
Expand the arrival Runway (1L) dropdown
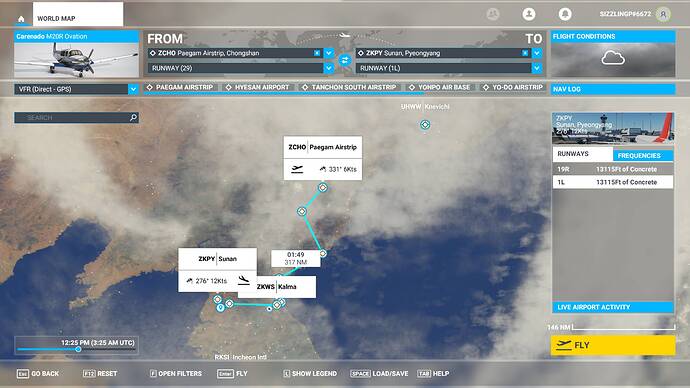click(x=537, y=68)
